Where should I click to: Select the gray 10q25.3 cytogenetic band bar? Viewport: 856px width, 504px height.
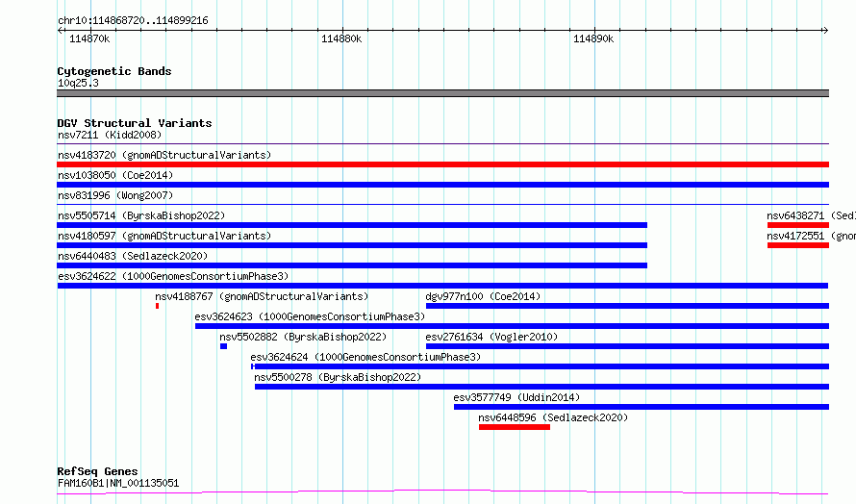pyautogui.click(x=442, y=93)
